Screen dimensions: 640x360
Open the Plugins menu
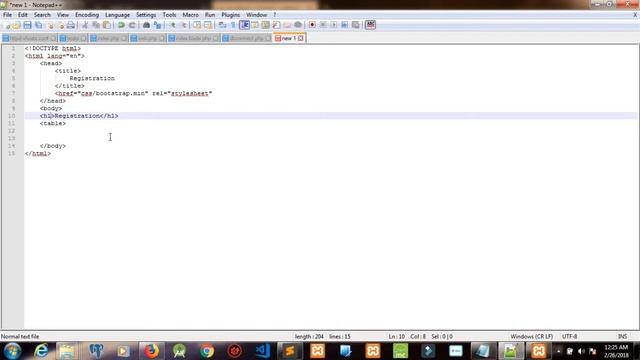[231, 15]
